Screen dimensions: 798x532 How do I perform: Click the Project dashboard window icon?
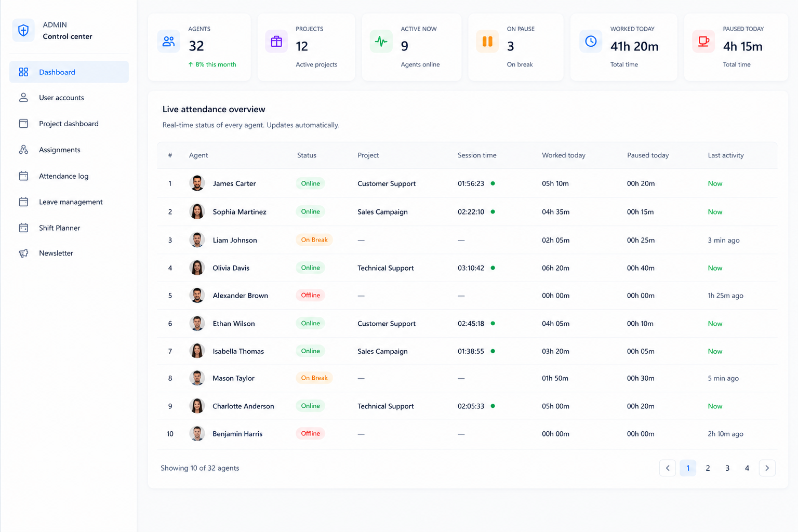(23, 124)
